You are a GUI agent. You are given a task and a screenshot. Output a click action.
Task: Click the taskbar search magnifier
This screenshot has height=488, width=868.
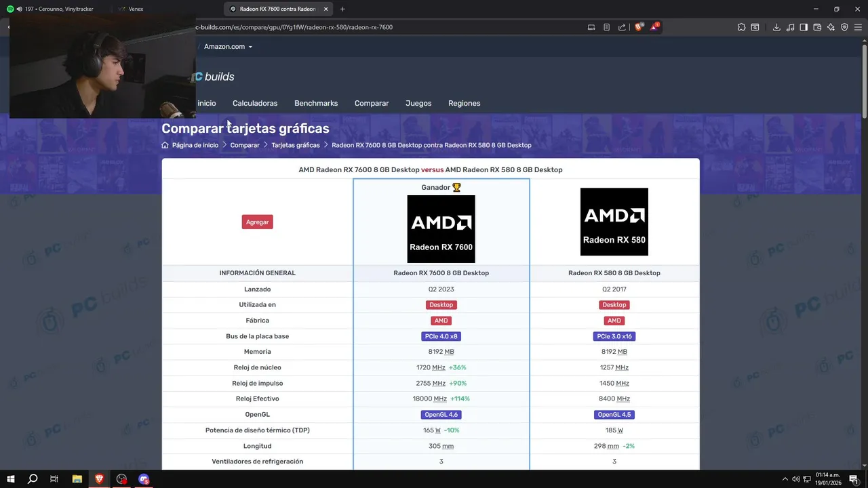point(32,479)
